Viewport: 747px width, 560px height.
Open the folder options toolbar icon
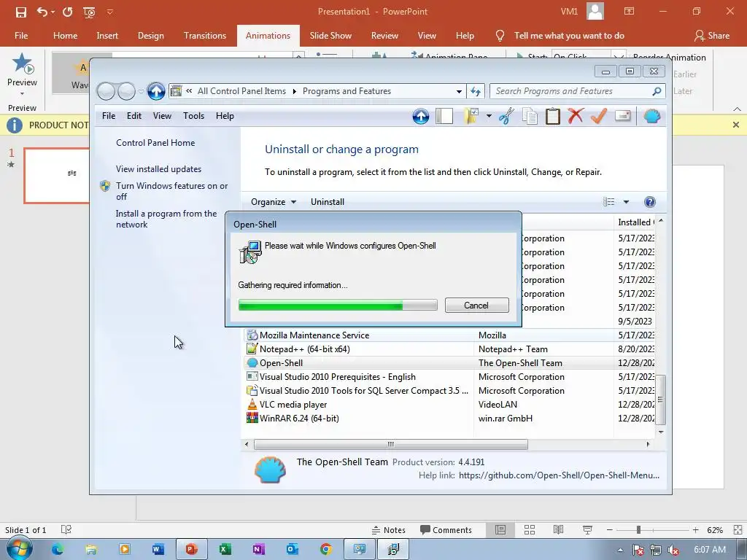pos(471,116)
